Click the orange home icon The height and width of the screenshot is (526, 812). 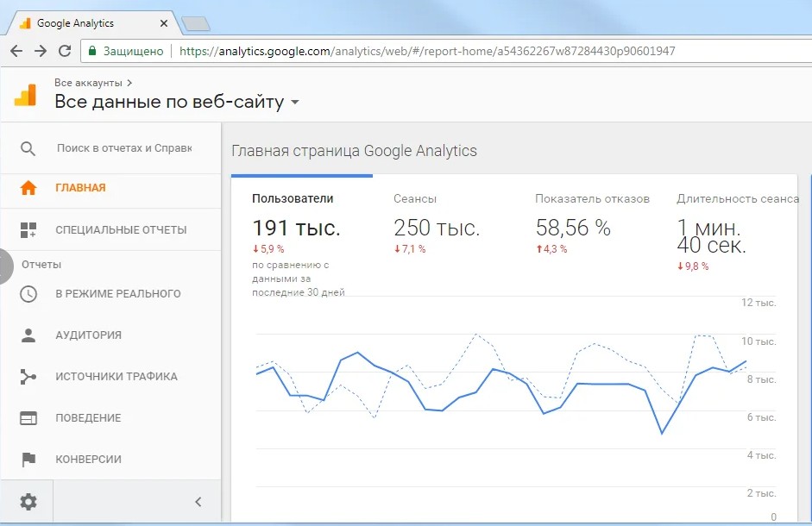pos(28,187)
